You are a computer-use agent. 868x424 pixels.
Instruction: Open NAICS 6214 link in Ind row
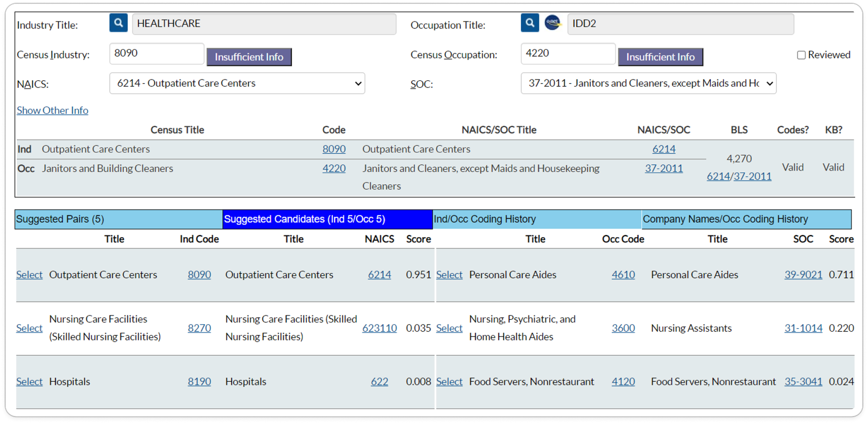point(664,149)
